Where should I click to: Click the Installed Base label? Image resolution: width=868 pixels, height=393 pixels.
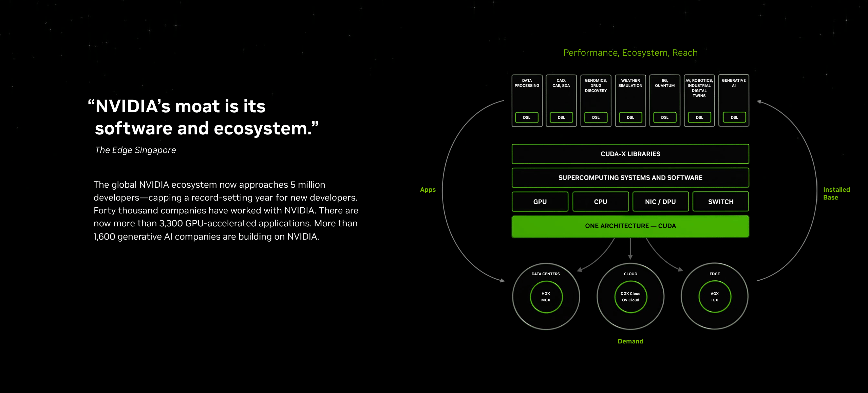click(836, 193)
